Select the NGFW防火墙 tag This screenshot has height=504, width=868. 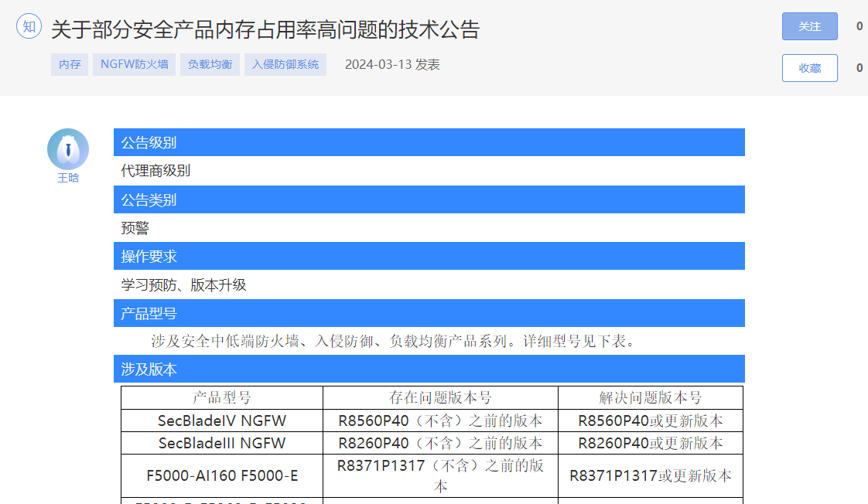click(x=135, y=64)
